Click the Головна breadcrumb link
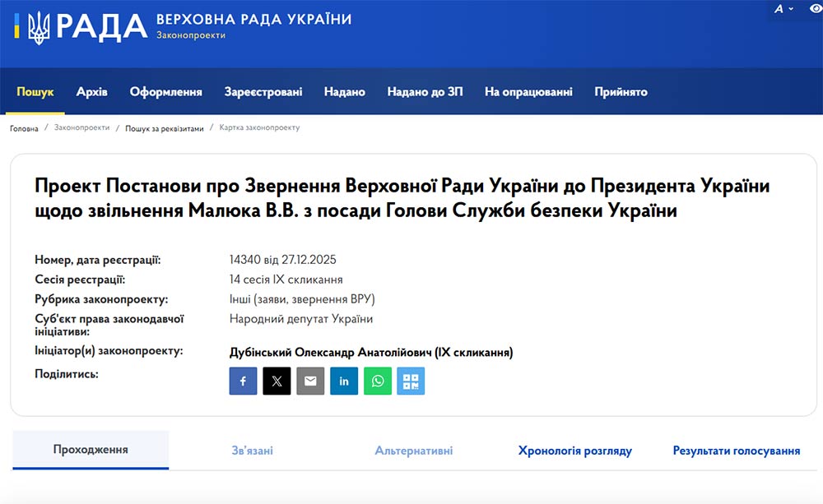This screenshot has width=823, height=504. click(x=24, y=128)
